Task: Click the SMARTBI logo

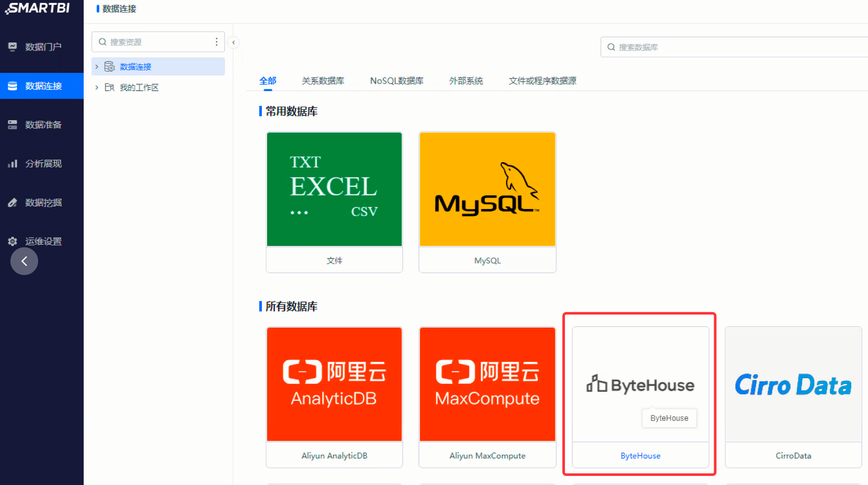Action: [38, 8]
